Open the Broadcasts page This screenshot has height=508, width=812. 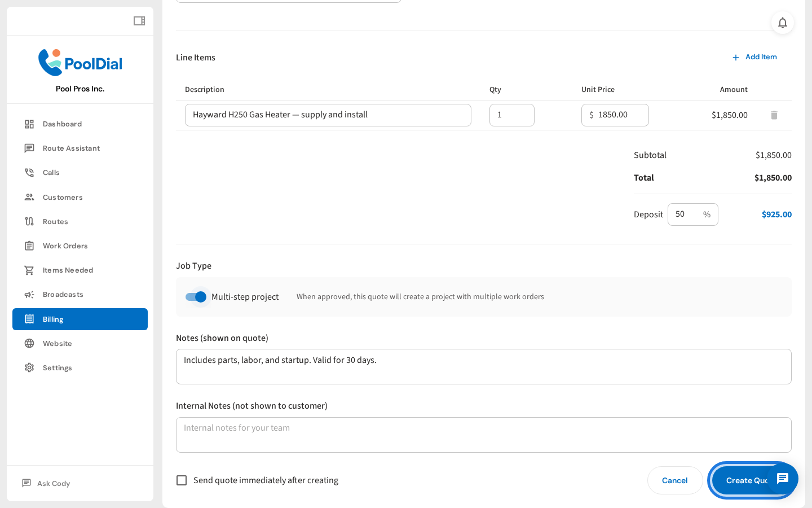(64, 294)
